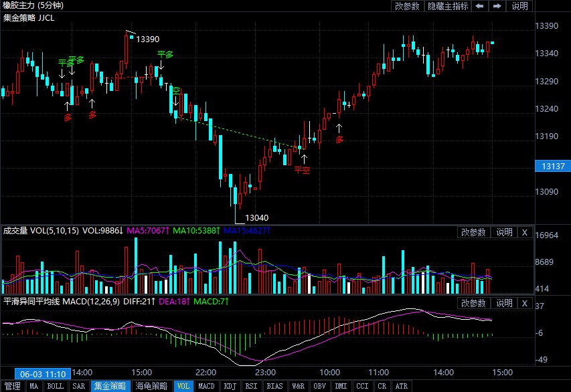Open the 管理 management menu
Screen dimensions: 571x392
(12, 386)
